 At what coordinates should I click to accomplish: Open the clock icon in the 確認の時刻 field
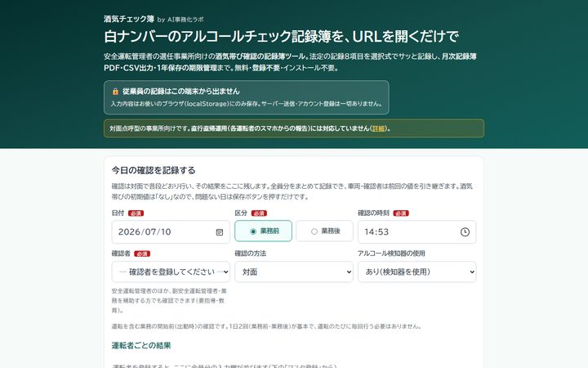[465, 232]
